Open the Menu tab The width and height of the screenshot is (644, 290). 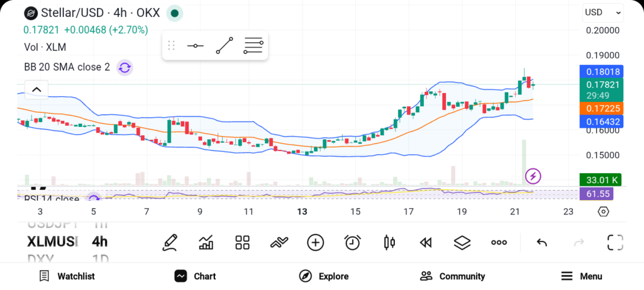coord(582,276)
